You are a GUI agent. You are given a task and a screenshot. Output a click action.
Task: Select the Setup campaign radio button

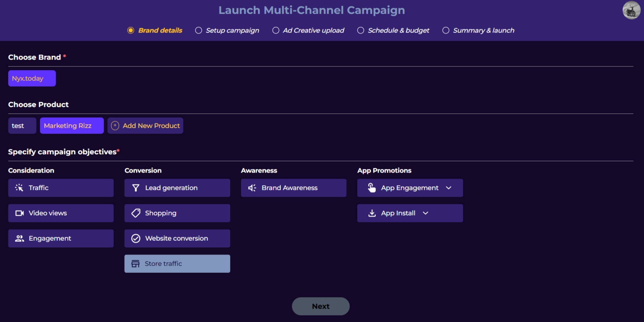coord(199,30)
